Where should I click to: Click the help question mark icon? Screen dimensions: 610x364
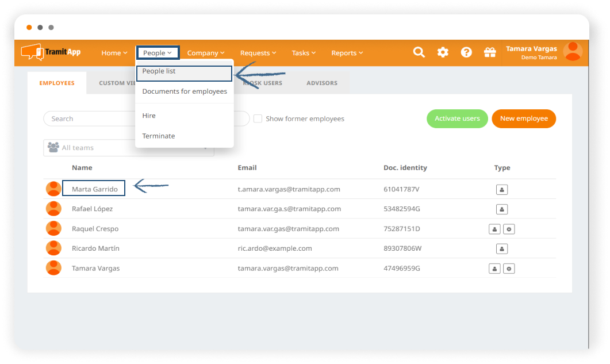coord(466,52)
